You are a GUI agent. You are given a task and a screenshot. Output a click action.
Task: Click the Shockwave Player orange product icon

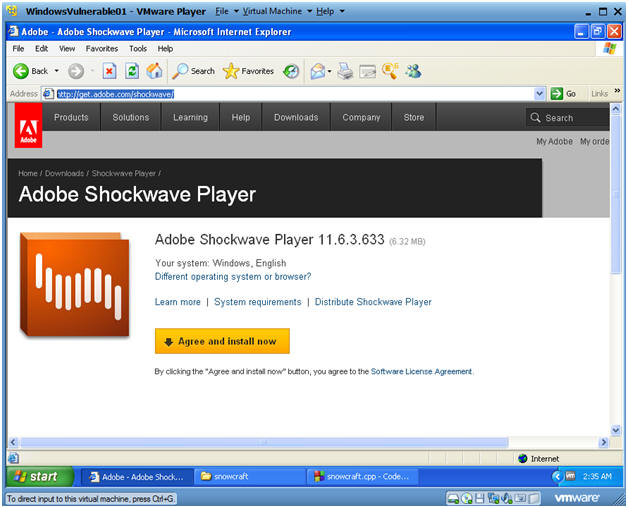75,284
